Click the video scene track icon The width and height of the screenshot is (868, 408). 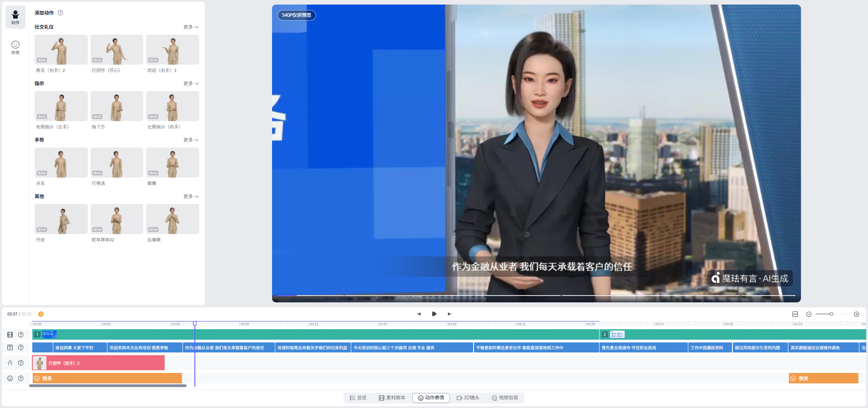coord(10,335)
